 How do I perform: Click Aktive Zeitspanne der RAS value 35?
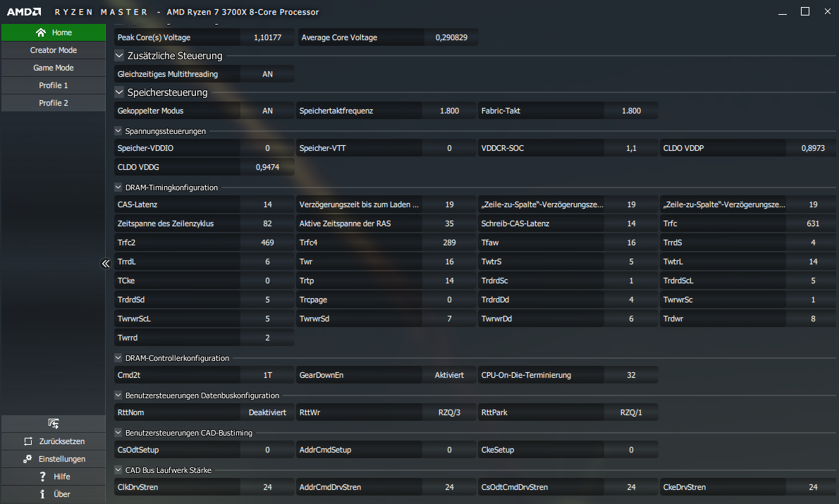coord(450,223)
